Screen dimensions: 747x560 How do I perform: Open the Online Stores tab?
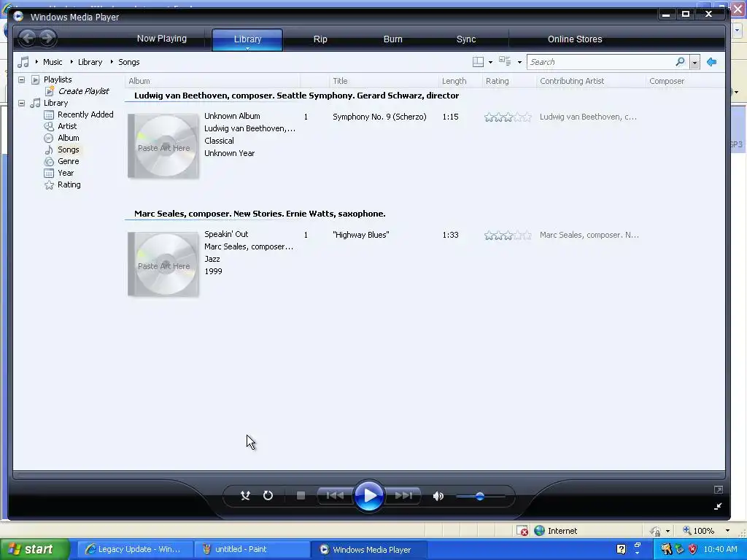tap(575, 39)
